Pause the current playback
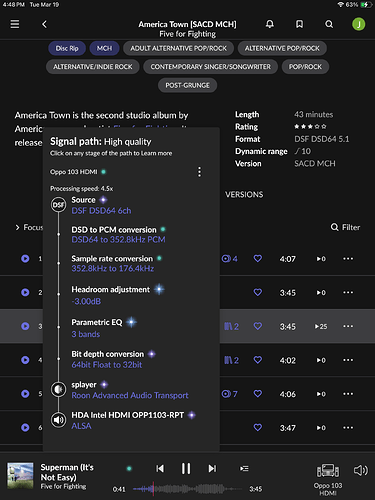 pos(186,468)
